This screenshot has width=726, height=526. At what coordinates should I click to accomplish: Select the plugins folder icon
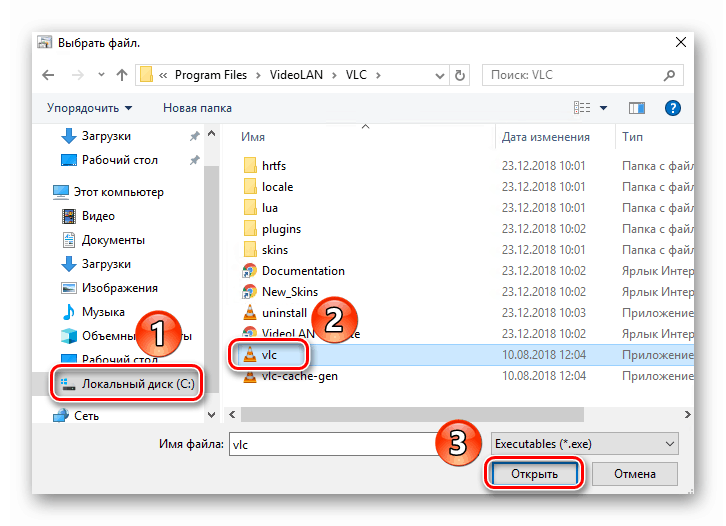[250, 229]
